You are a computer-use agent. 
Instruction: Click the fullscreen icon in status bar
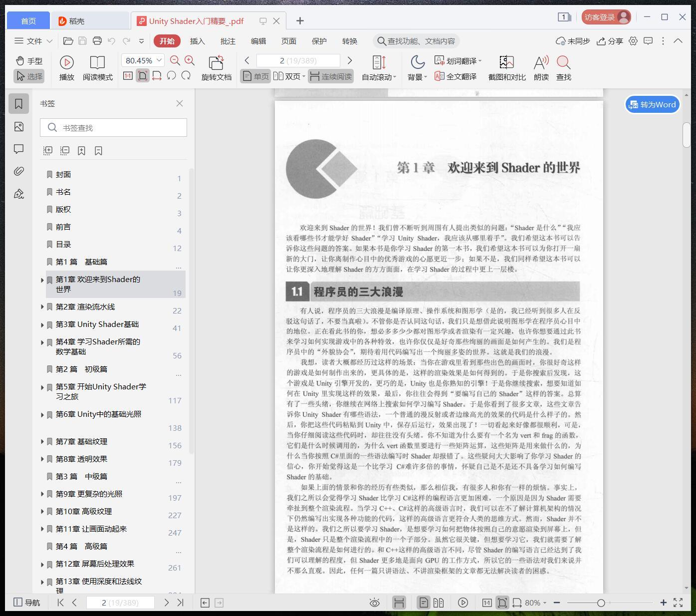click(678, 603)
